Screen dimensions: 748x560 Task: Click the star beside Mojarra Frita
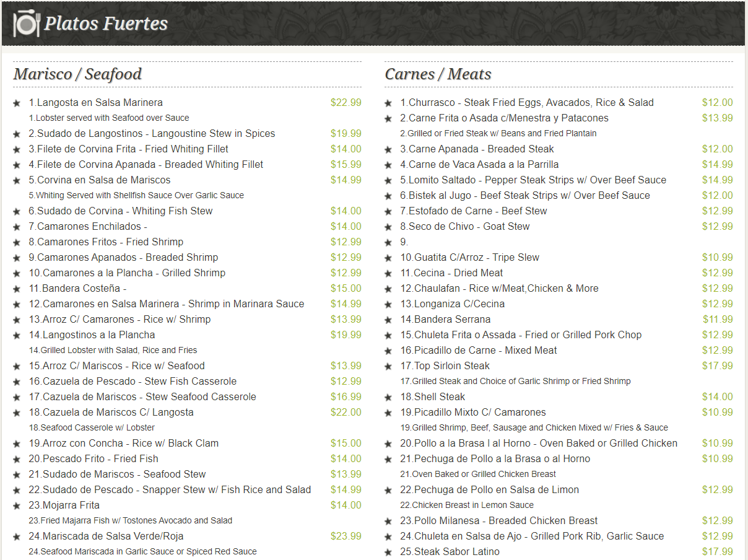click(x=17, y=505)
